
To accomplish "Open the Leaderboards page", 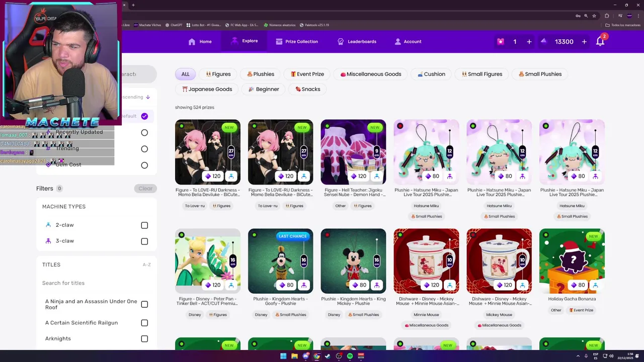I will (x=357, y=42).
